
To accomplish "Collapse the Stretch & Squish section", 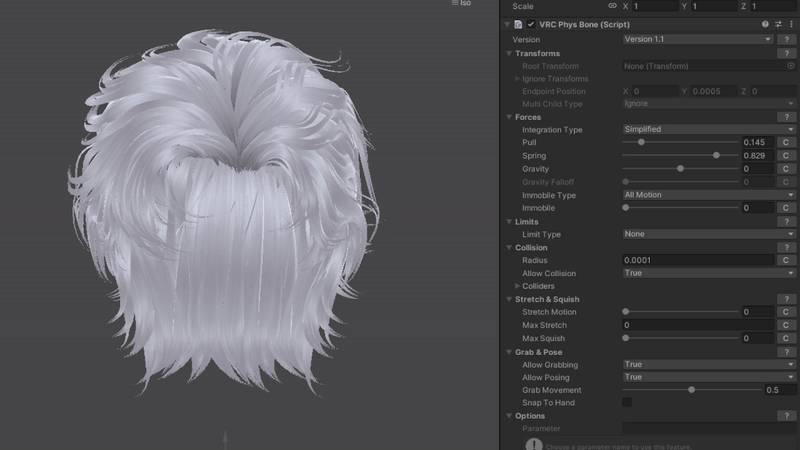I will [x=508, y=299].
